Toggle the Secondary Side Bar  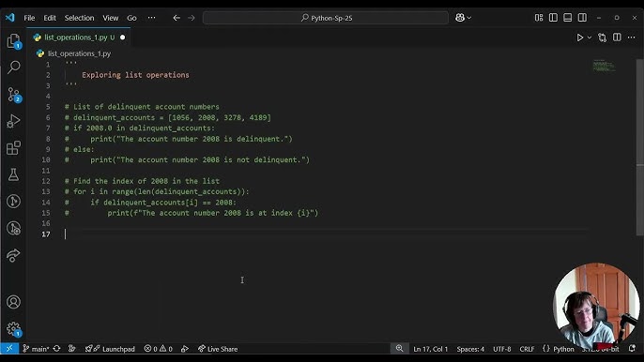coord(582,18)
